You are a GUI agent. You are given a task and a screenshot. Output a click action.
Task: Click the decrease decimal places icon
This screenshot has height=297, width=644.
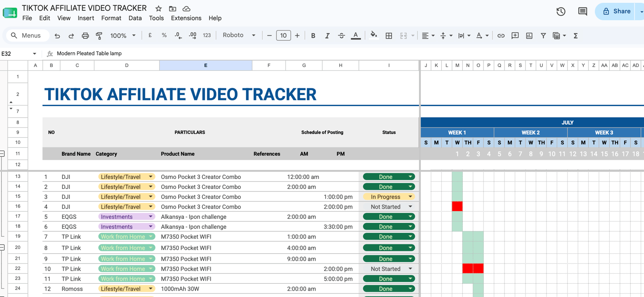coord(178,36)
